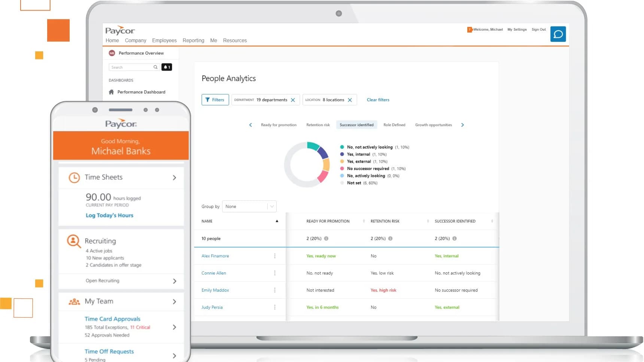This screenshot has width=644, height=362.
Task: Sort the Successor Identified column
Action: pyautogui.click(x=492, y=221)
